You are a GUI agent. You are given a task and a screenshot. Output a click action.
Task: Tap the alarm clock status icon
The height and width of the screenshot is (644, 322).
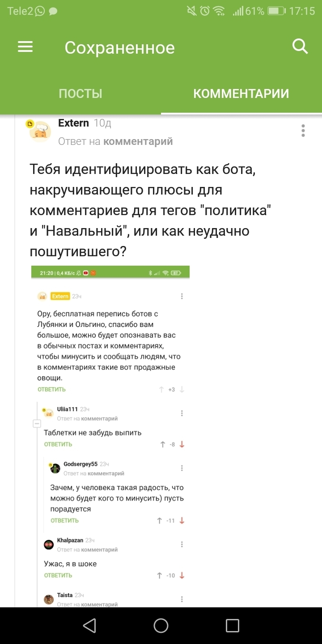[x=205, y=11]
